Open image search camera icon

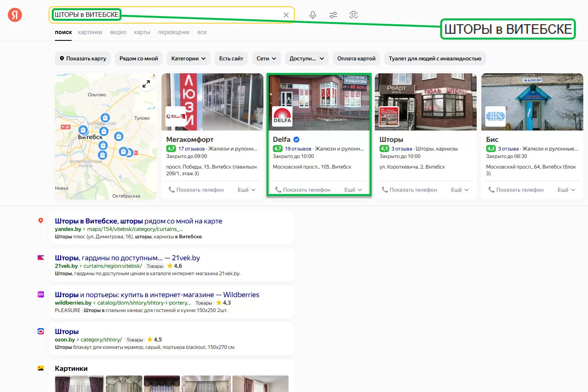tap(354, 15)
